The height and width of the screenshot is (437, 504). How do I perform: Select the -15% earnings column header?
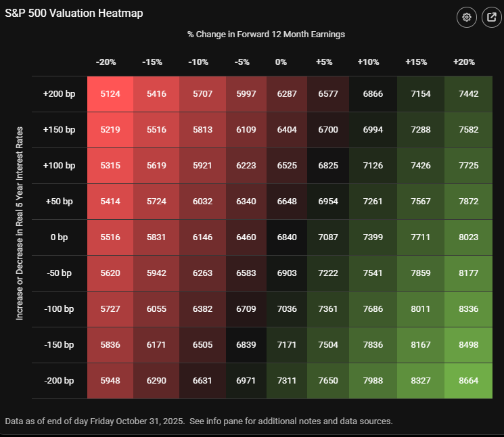pos(152,62)
